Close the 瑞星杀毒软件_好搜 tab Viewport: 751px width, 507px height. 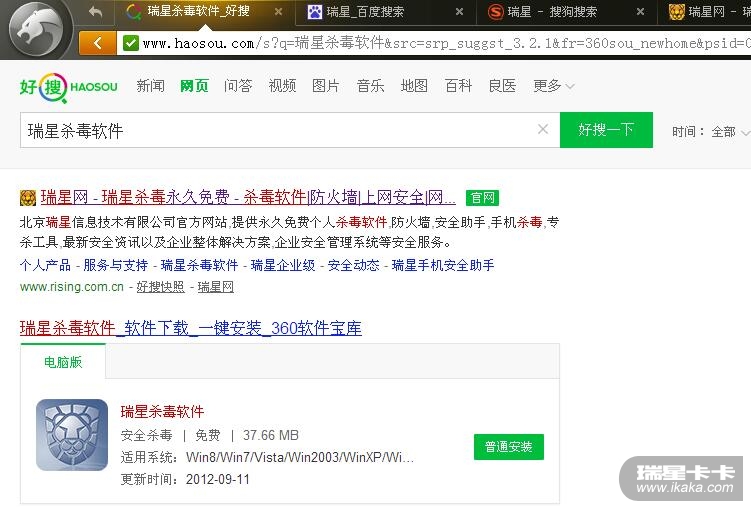(x=278, y=12)
